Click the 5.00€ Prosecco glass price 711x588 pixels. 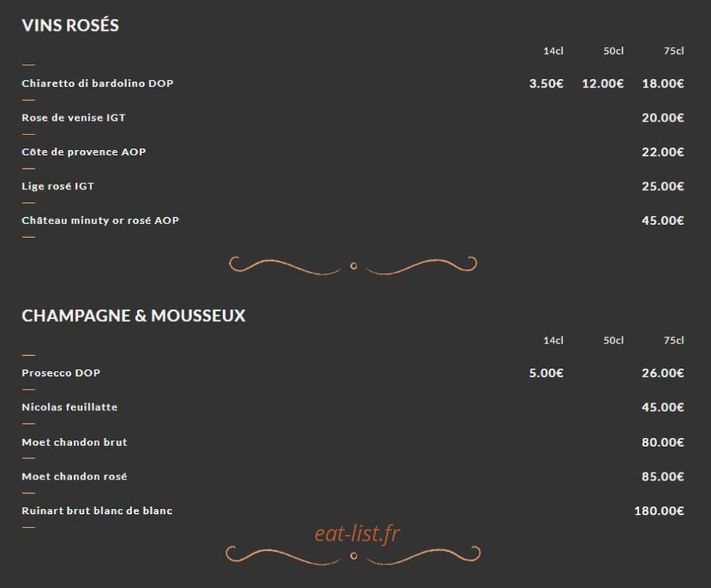[x=546, y=373]
